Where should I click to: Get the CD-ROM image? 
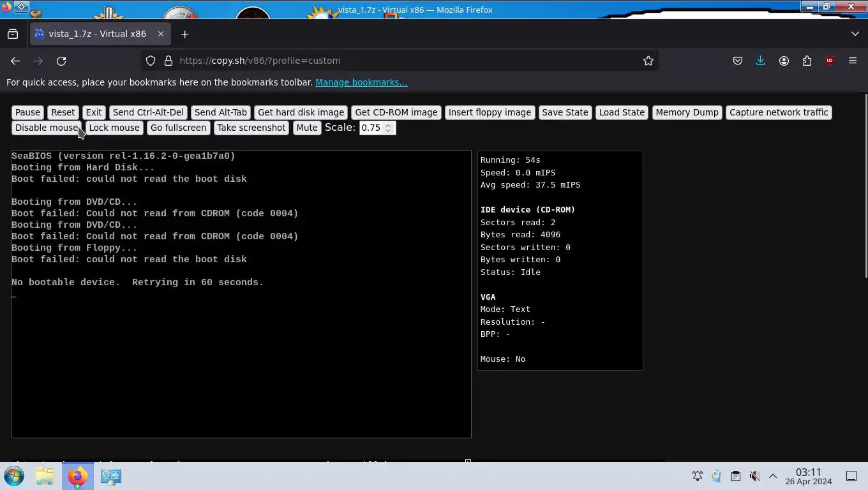pyautogui.click(x=396, y=112)
